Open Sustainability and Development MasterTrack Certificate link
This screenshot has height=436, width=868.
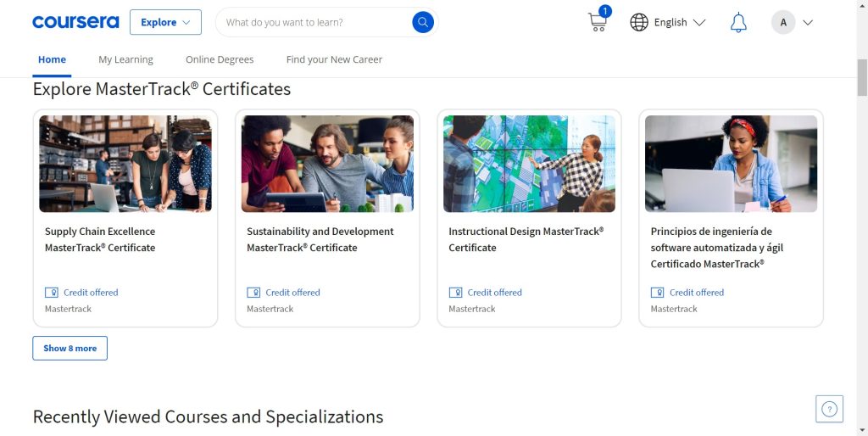(x=320, y=239)
